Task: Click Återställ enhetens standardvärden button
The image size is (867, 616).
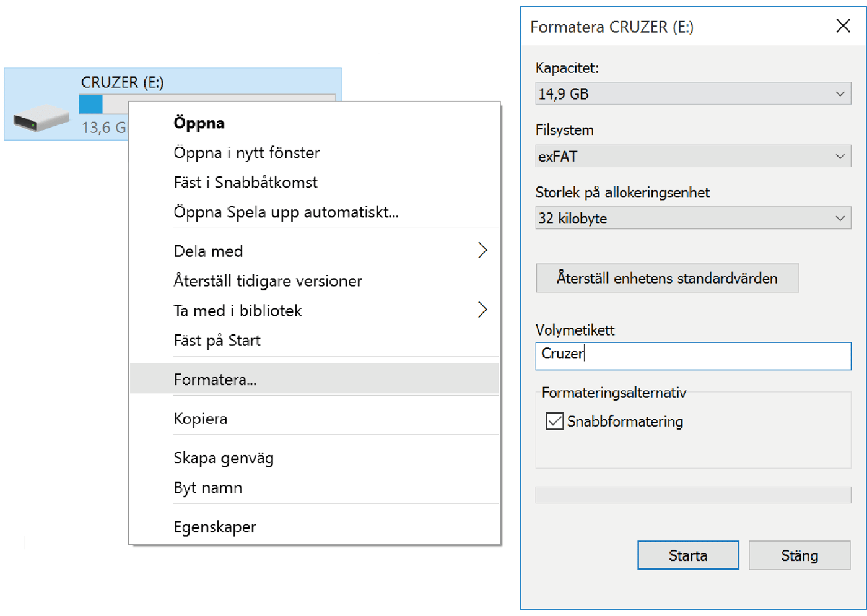Action: pyautogui.click(x=667, y=278)
